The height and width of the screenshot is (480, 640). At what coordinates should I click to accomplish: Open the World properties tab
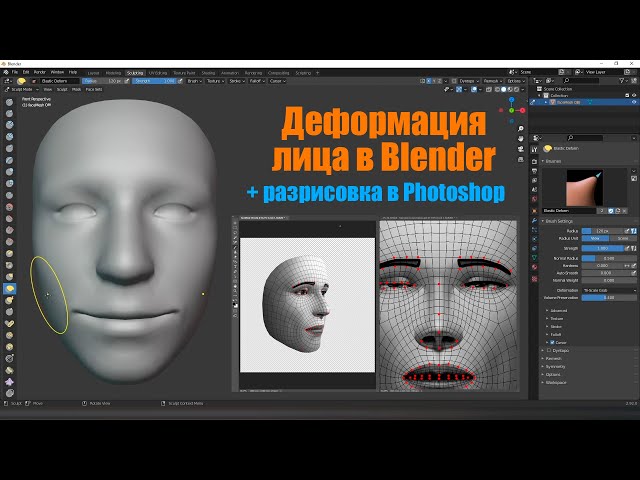point(534,199)
